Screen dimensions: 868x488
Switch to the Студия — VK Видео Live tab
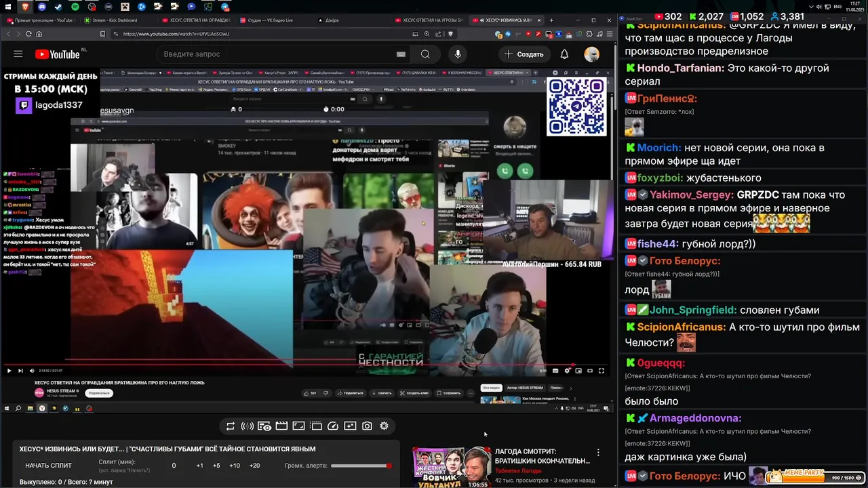[274, 20]
